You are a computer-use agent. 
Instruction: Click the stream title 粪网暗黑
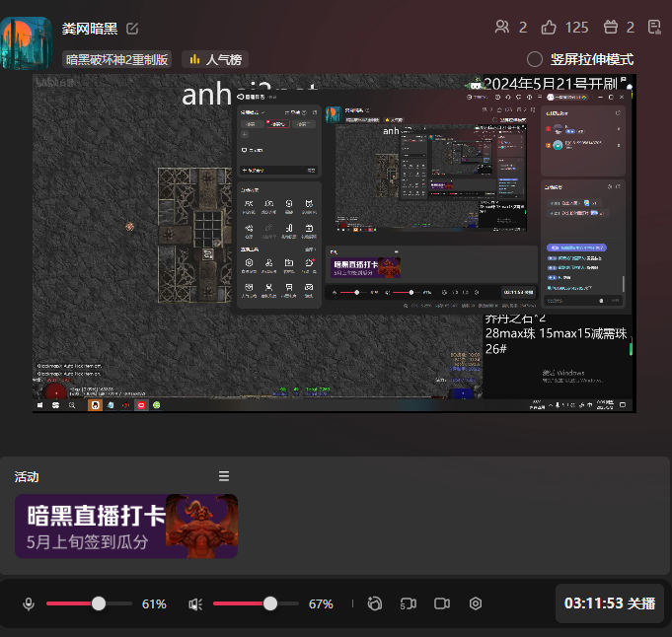click(90, 29)
